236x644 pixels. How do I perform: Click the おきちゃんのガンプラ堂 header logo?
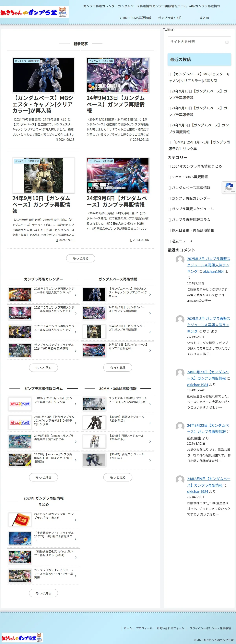pyautogui.click(x=34, y=12)
